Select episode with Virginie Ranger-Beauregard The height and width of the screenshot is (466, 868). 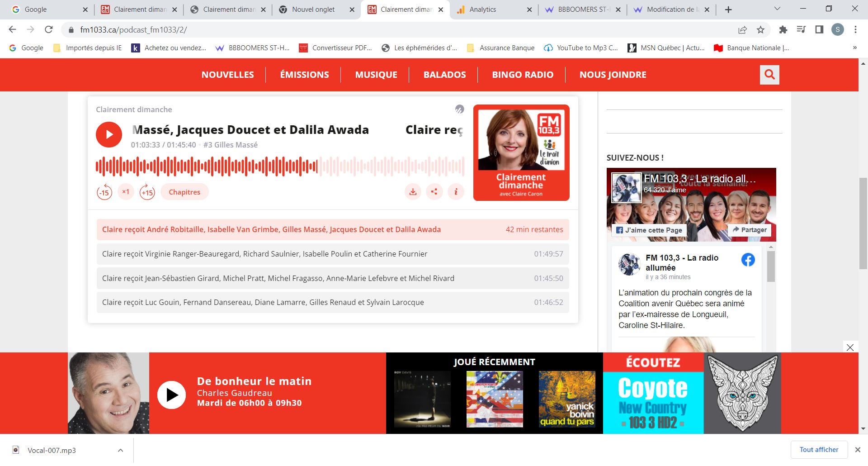click(333, 254)
